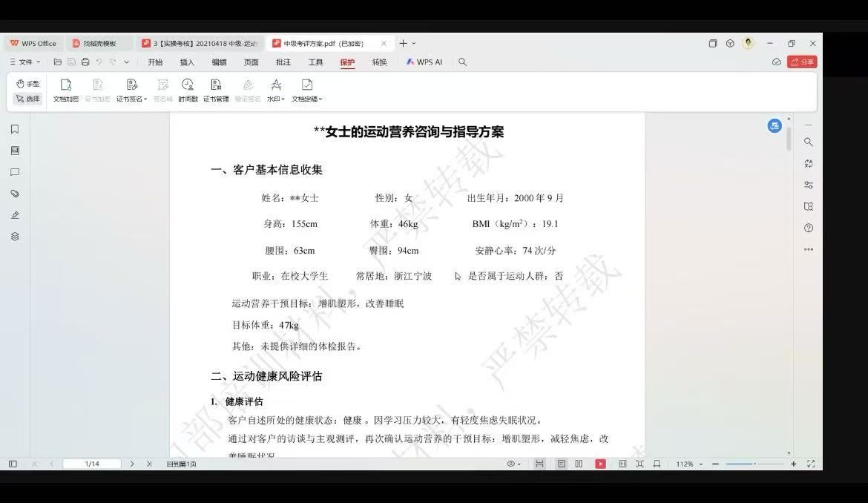Click the zoom slider in status bar
This screenshot has height=503, width=868.
(x=754, y=464)
